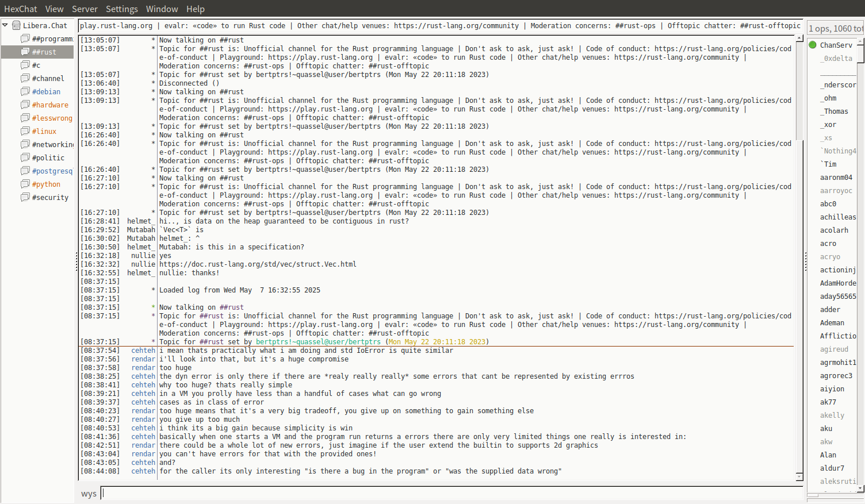Viewport: 865px width, 504px height.
Task: Switch to the #python channel
Action: coord(46,184)
